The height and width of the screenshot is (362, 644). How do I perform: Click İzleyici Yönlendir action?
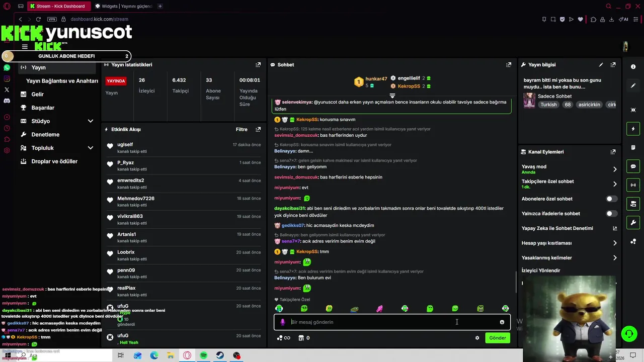[x=541, y=270]
